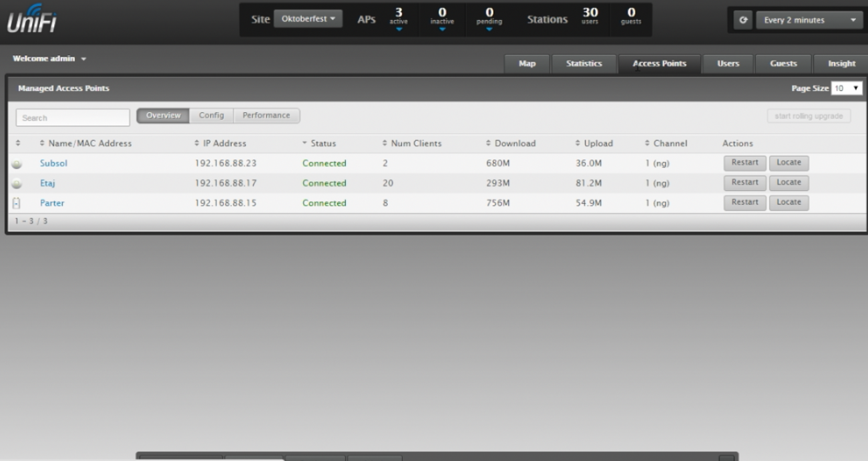The image size is (868, 461).
Task: Restart the Subsol access point
Action: (x=744, y=162)
